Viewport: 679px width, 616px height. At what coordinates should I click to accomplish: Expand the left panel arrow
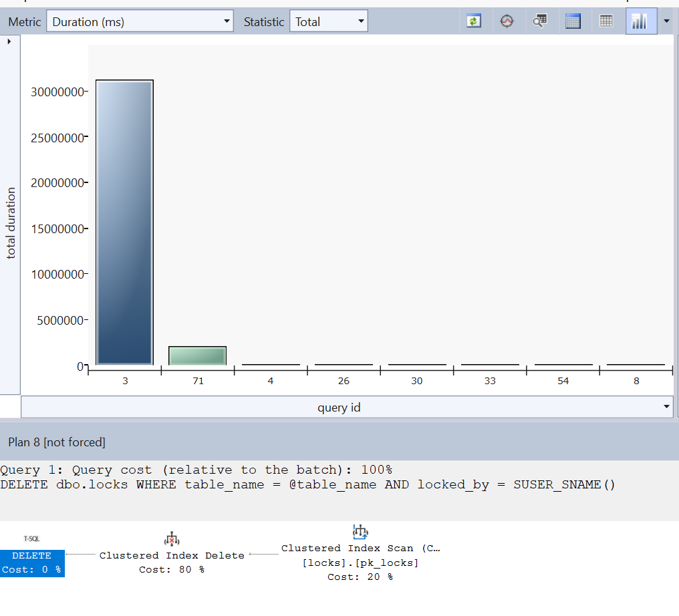click(9, 41)
